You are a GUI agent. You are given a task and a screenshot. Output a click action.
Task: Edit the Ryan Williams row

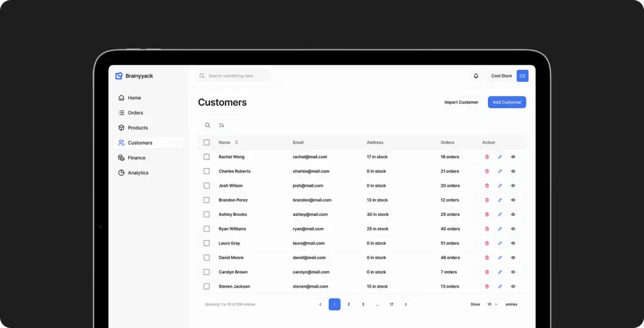click(x=500, y=229)
